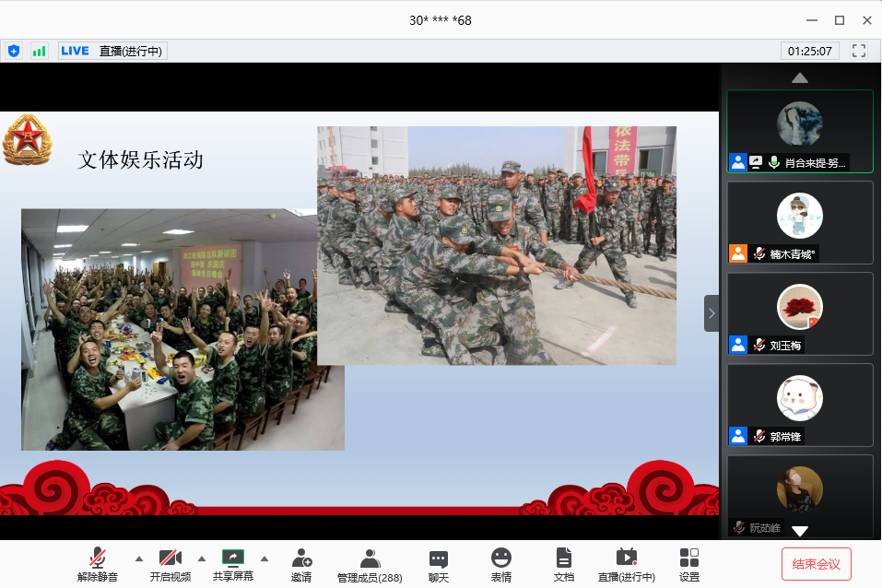
Task: Click the LIVE 直播(进行中) status indicator
Action: [x=112, y=51]
